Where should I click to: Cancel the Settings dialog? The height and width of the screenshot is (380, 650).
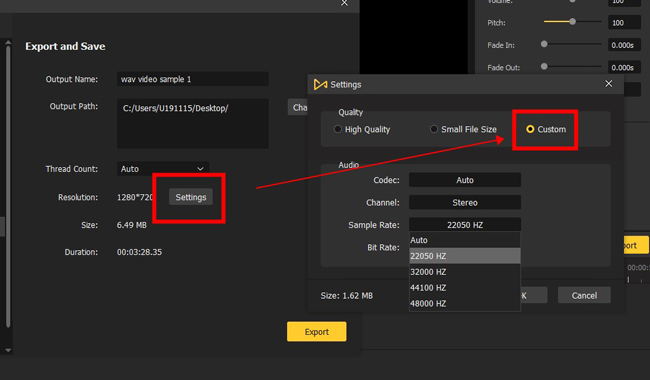coord(584,295)
